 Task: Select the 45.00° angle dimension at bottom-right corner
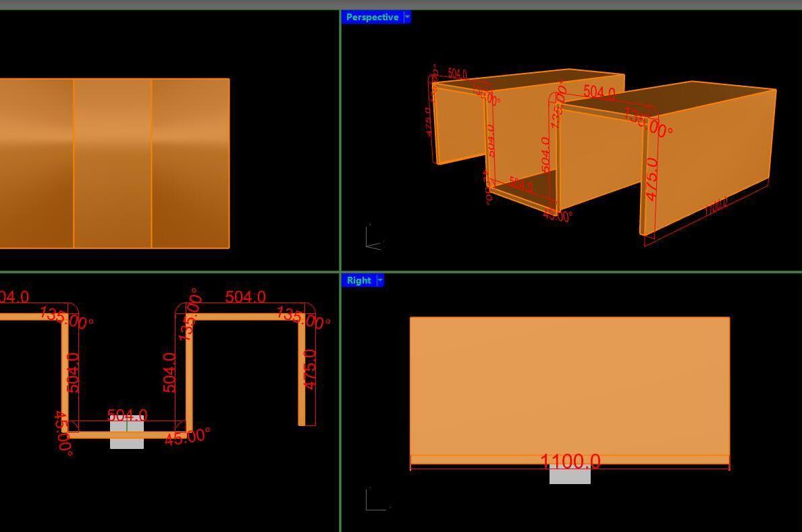(x=187, y=437)
